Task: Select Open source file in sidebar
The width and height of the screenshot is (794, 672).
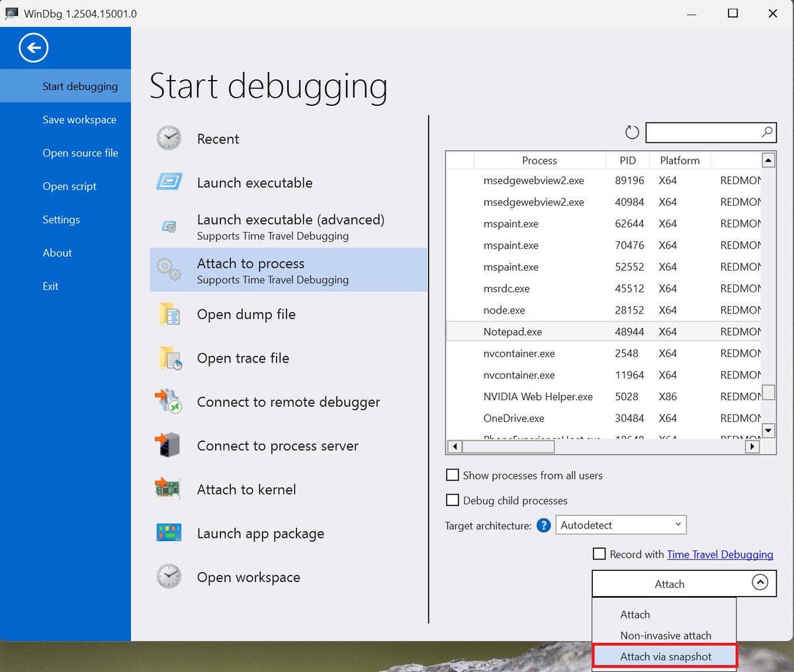Action: pos(66,153)
